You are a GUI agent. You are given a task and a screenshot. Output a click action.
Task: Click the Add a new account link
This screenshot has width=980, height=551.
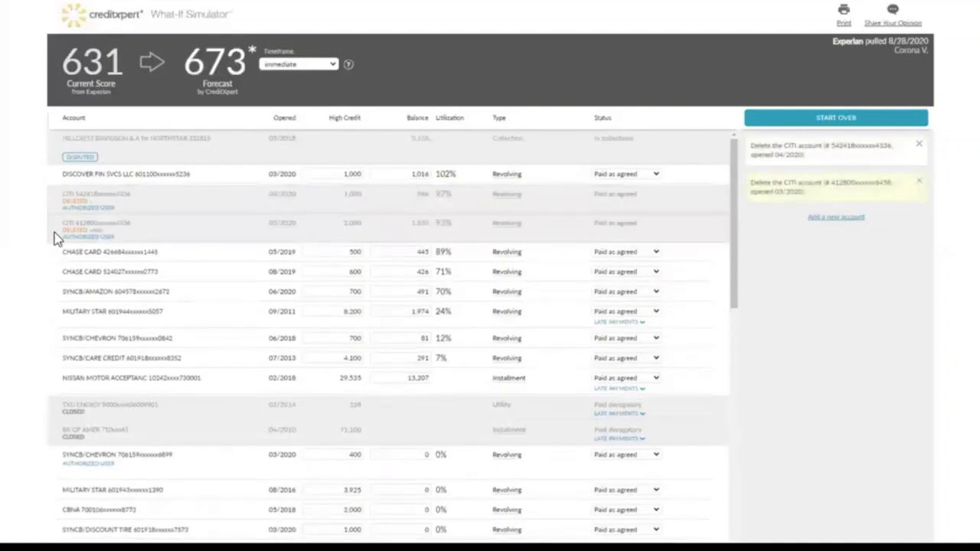tap(836, 217)
